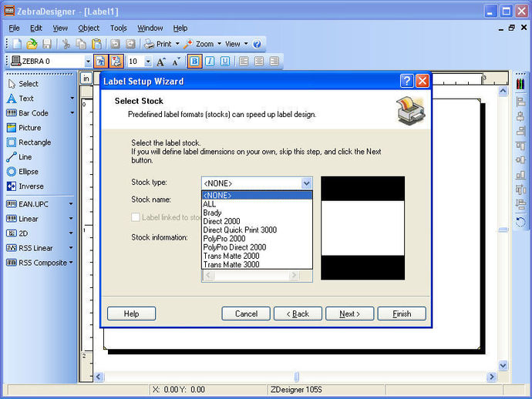The height and width of the screenshot is (399, 532).
Task: Select the EAN.UPC barcode tool
Action: point(28,204)
